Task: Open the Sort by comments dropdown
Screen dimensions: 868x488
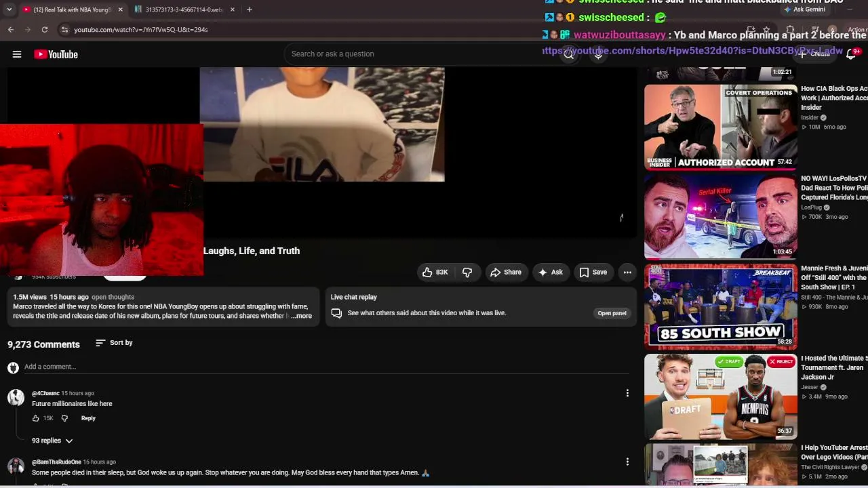Action: tap(114, 343)
